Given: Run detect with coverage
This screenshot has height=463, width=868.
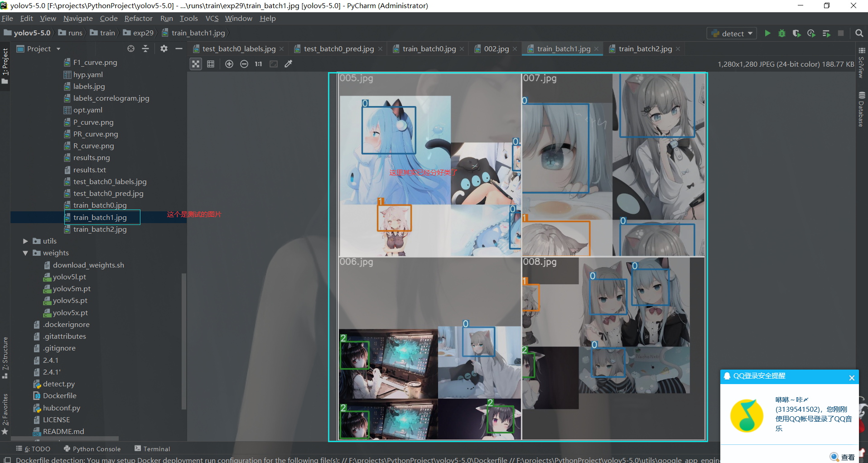Looking at the screenshot, I should point(796,33).
